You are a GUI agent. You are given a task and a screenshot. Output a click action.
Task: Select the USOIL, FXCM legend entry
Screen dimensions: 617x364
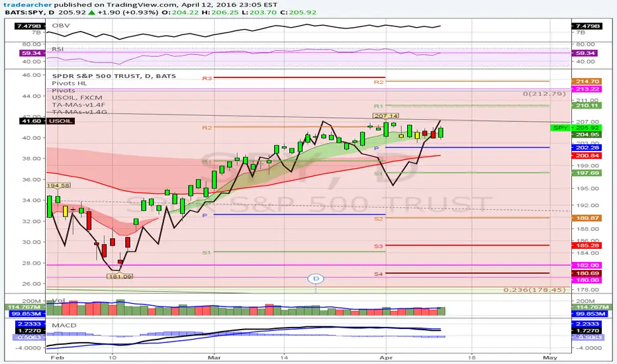(77, 97)
